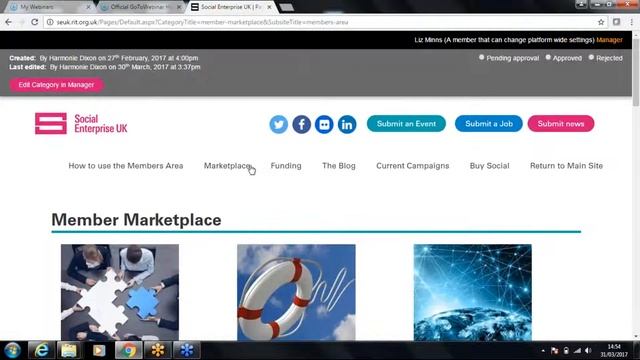This screenshot has height=360, width=640.
Task: View site information icon in address bar
Action: click(50, 22)
